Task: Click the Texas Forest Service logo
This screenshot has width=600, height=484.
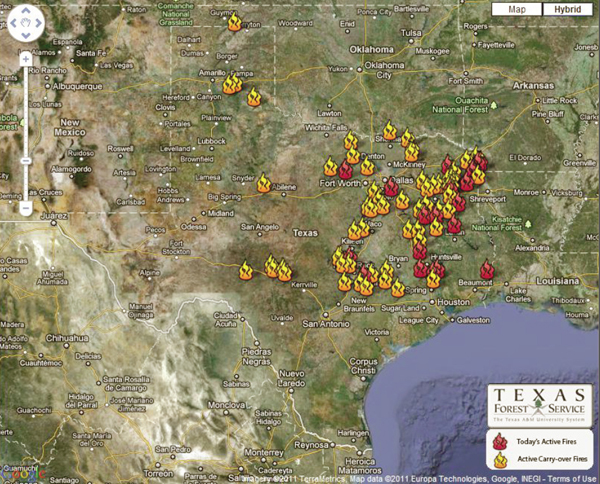Action: click(x=540, y=405)
